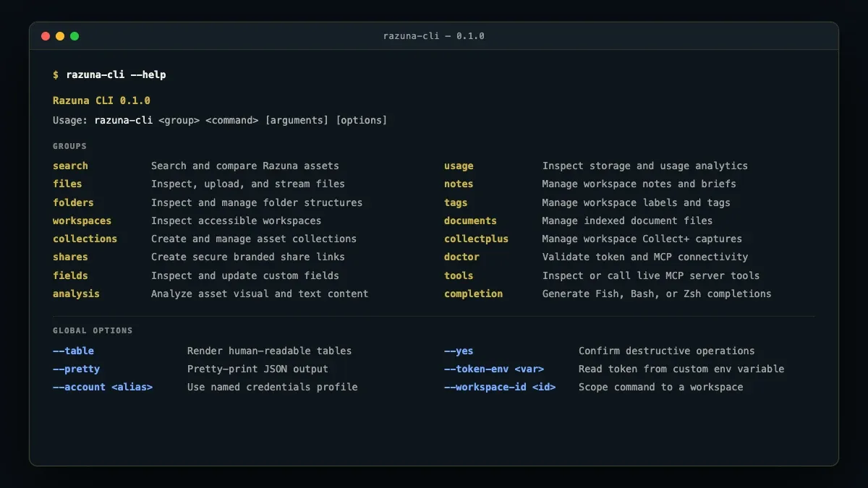The width and height of the screenshot is (868, 488).
Task: Click the 'search' group name
Action: (70, 166)
